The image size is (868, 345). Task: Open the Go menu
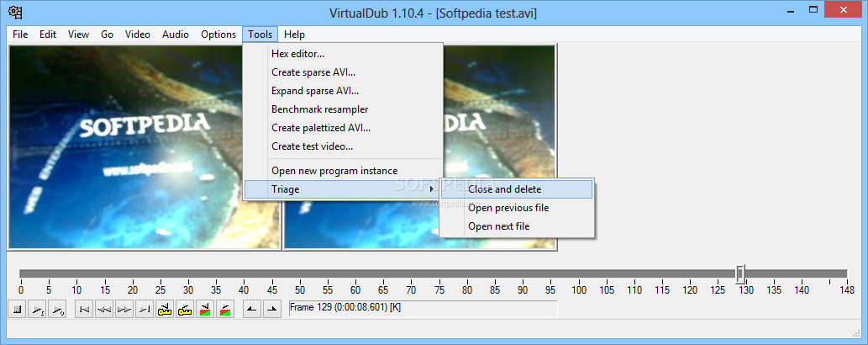(107, 34)
